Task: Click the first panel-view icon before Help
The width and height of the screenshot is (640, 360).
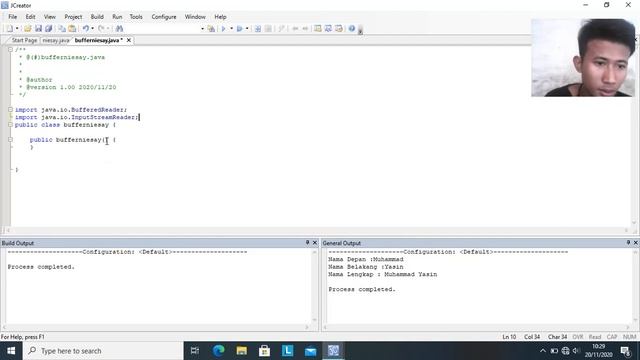Action: (x=318, y=29)
